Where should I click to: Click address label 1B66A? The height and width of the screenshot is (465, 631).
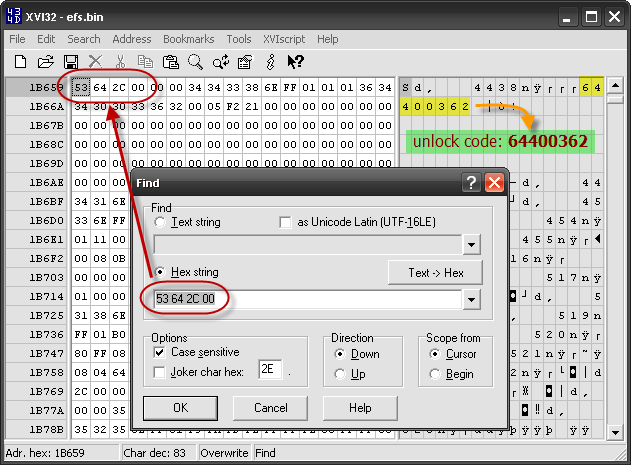[x=46, y=107]
